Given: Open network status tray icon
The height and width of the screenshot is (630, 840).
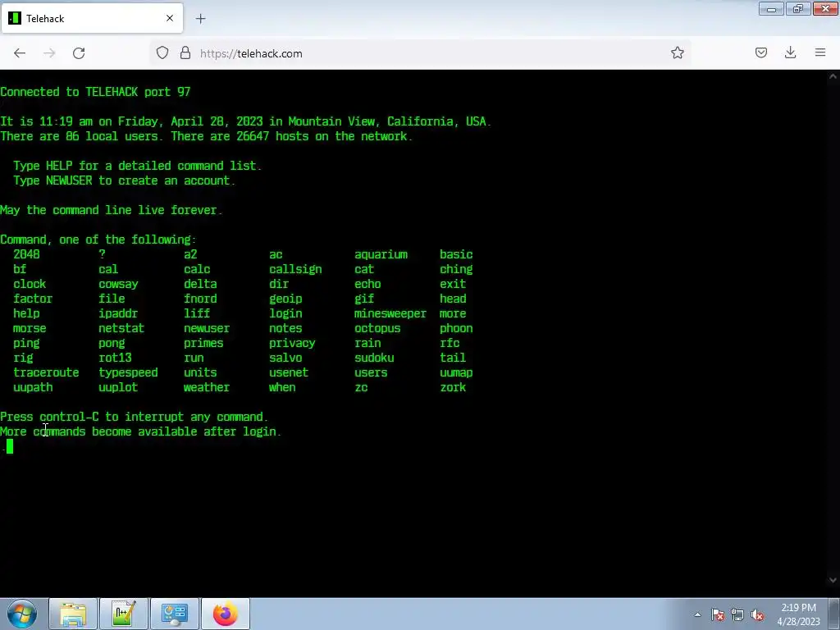Looking at the screenshot, I should [x=737, y=614].
